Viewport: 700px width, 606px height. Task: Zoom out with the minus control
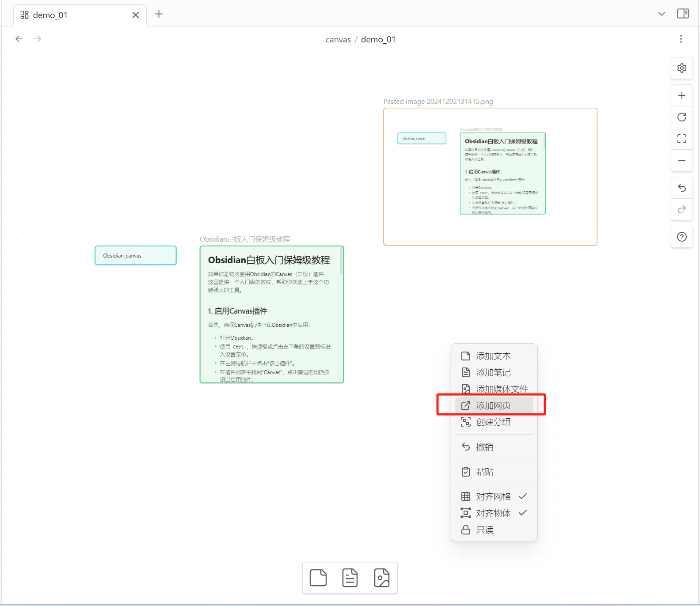coord(682,160)
